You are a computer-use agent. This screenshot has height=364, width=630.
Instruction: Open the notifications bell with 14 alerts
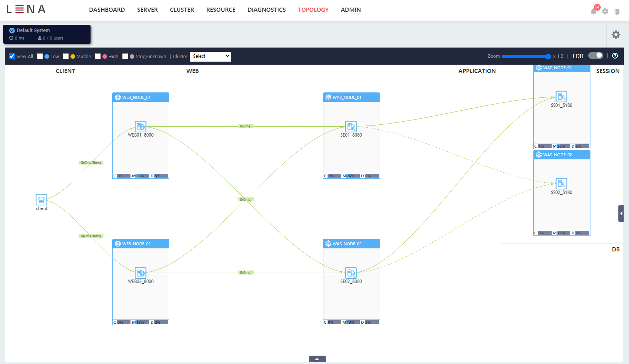click(593, 11)
